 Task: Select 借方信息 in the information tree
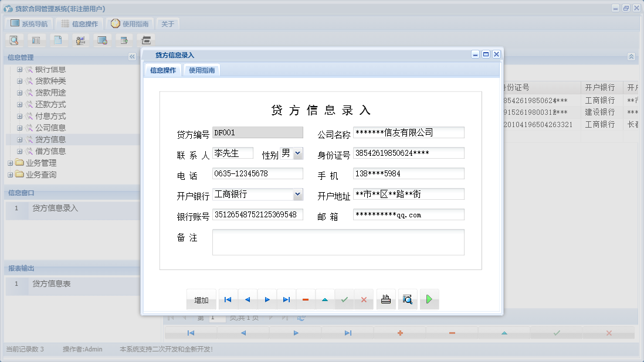click(x=50, y=151)
